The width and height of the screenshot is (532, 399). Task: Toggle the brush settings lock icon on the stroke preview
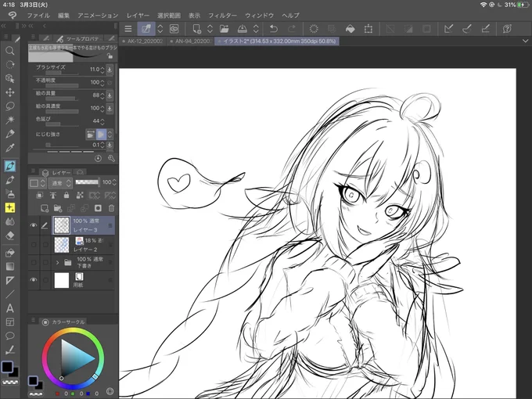[x=110, y=56]
